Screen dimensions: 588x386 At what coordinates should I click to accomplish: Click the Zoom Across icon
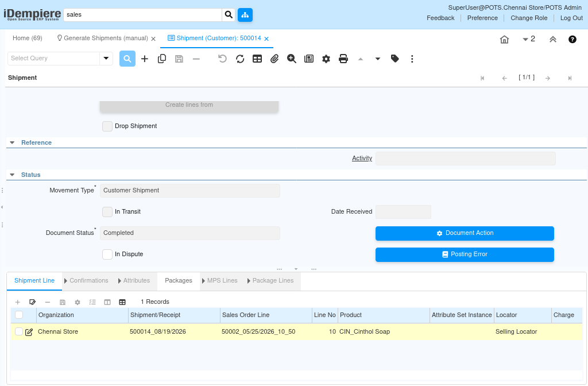click(x=291, y=59)
